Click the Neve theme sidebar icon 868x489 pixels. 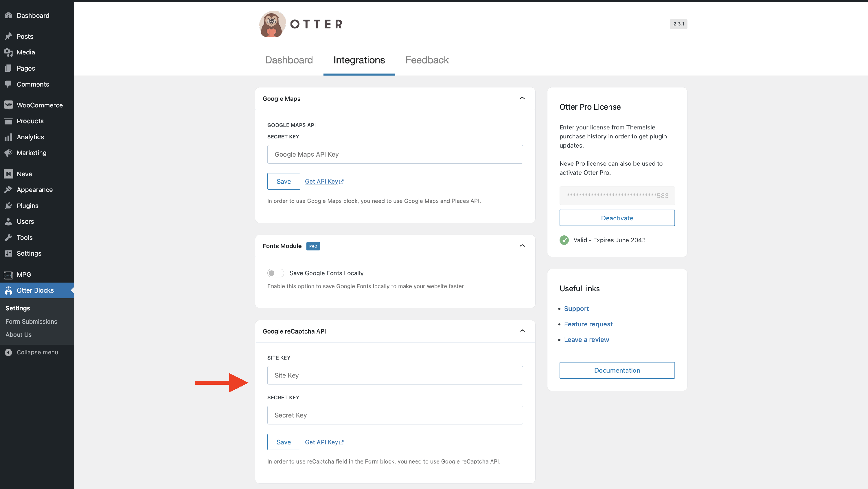(8, 174)
